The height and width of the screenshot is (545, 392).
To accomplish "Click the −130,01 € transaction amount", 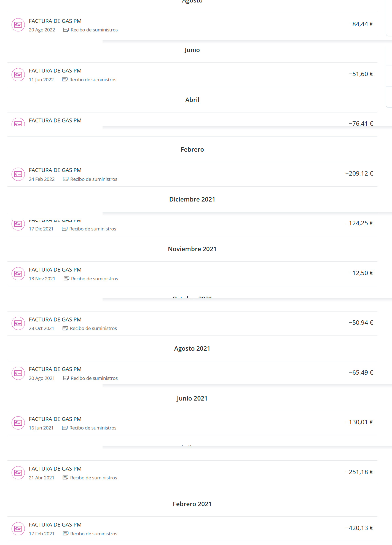I will tap(359, 422).
